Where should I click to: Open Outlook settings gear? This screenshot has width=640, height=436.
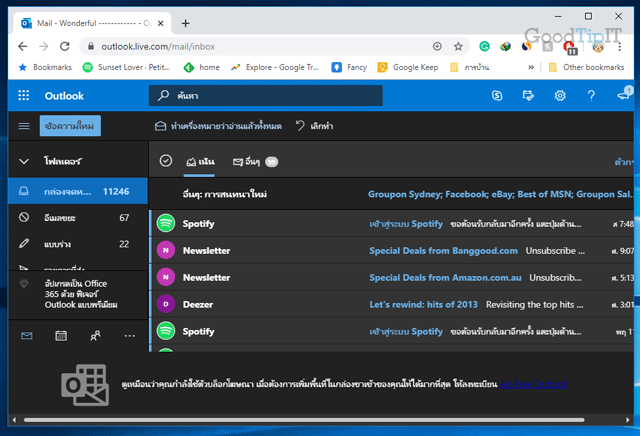pos(560,96)
